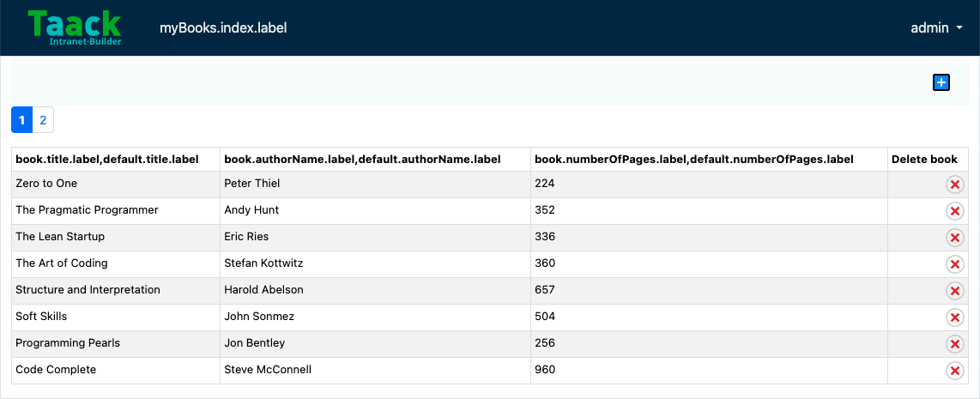Delete The Lean Startup entry
The image size is (980, 399).
954,238
